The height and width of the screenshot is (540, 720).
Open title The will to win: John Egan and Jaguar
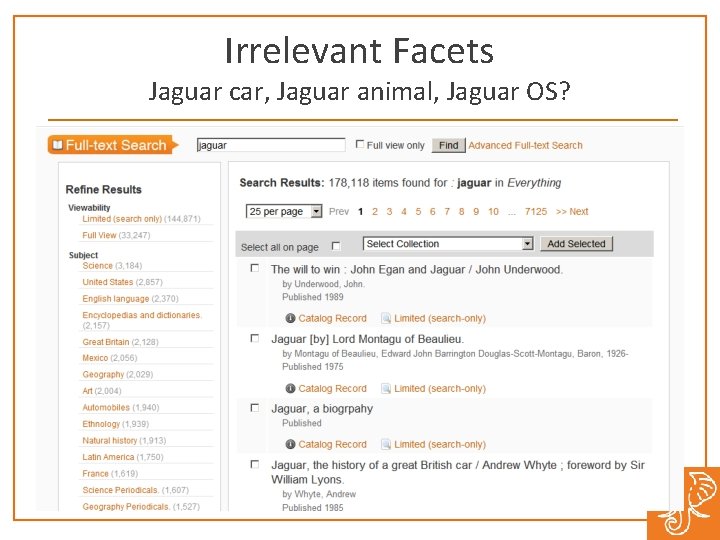point(416,270)
